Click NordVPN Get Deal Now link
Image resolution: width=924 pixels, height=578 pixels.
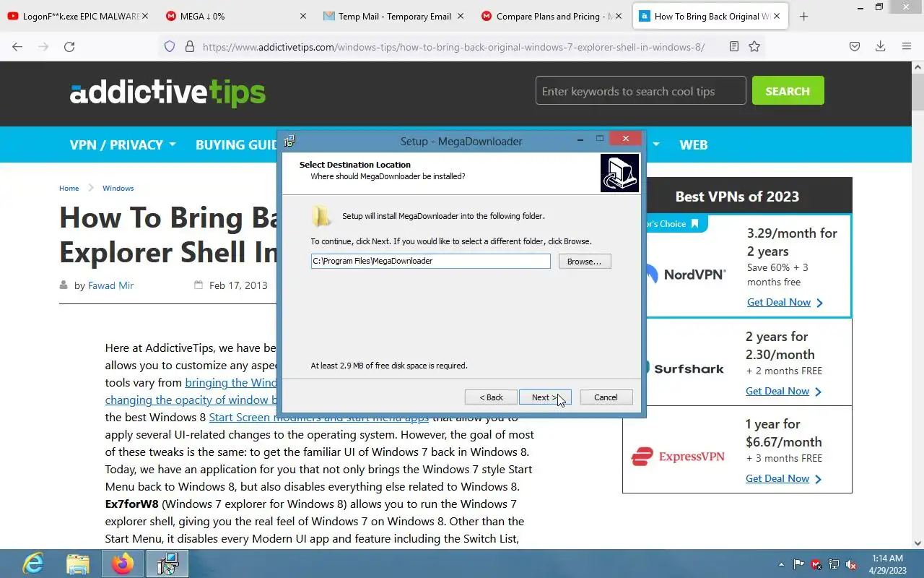click(x=785, y=302)
